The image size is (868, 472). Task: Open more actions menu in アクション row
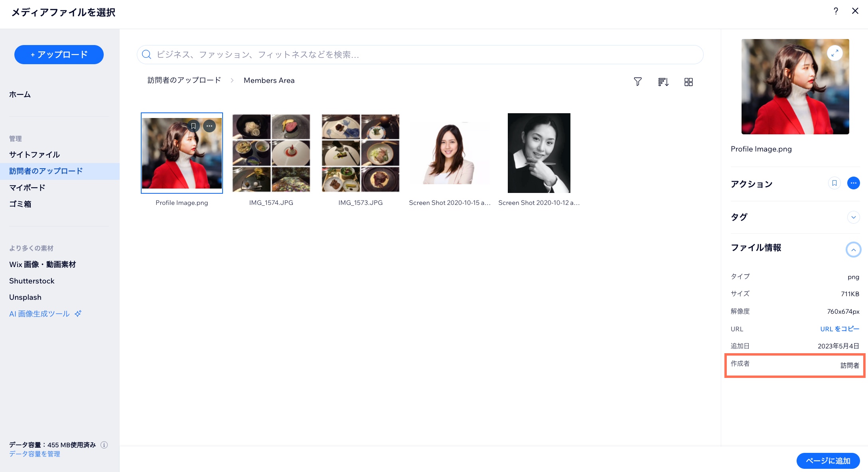(853, 183)
